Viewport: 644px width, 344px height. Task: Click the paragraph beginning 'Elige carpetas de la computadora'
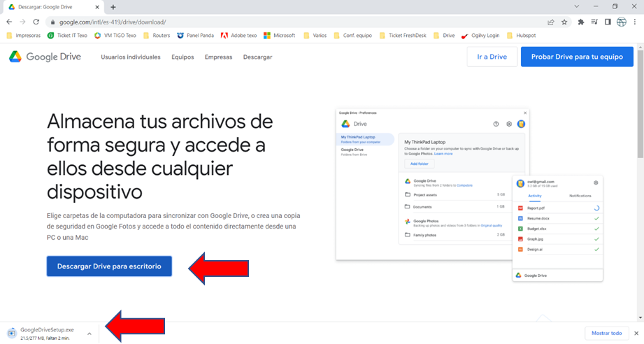[173, 226]
